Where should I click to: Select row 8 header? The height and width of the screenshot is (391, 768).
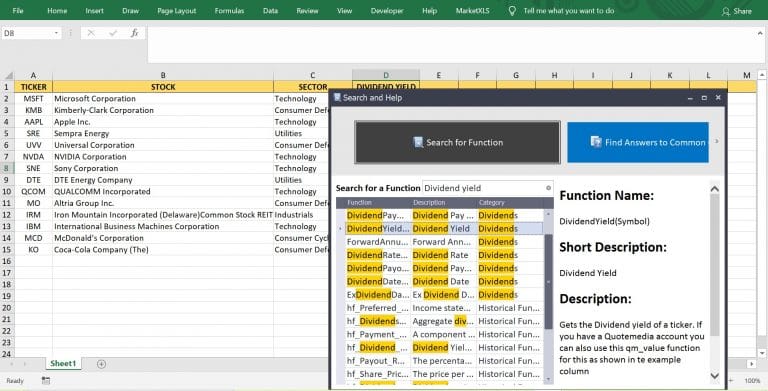(x=7, y=168)
